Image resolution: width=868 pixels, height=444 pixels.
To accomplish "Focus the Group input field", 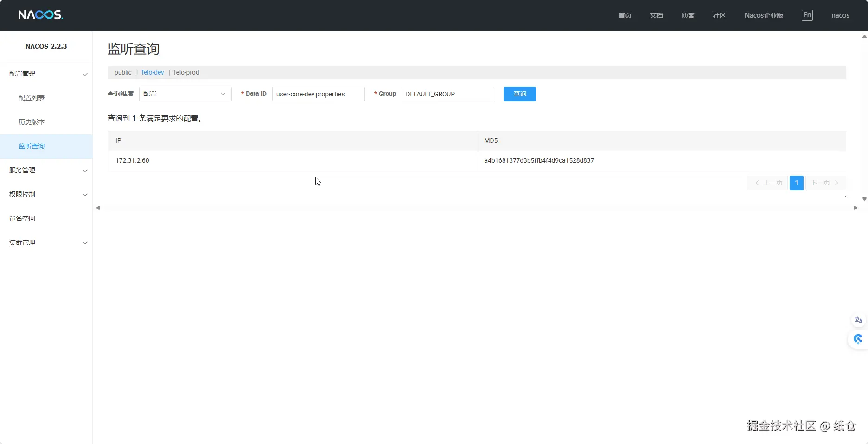I will click(x=447, y=94).
